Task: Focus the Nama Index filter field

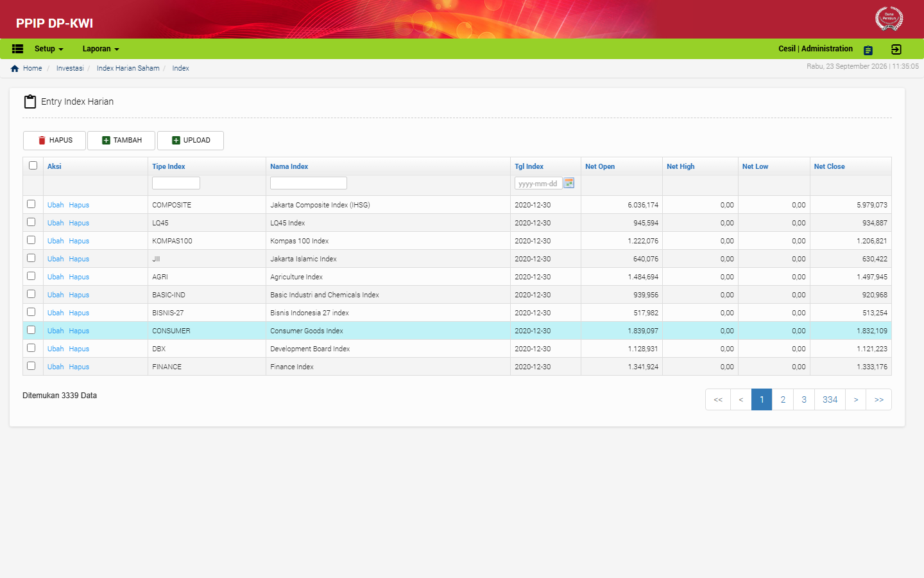Action: tap(309, 183)
